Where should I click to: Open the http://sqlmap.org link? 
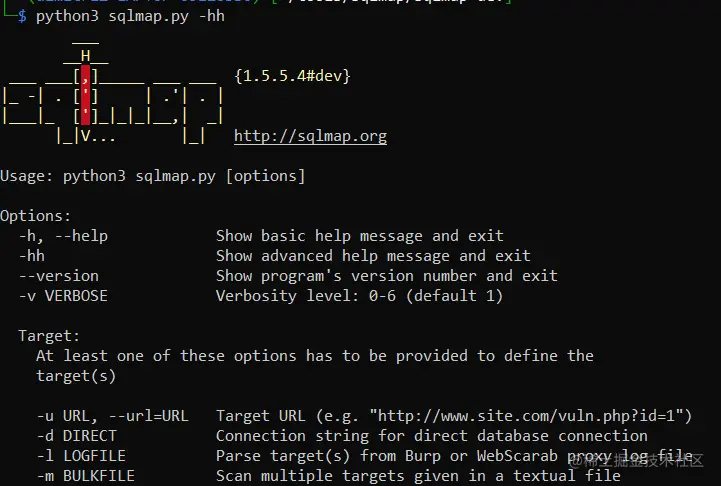(310, 136)
